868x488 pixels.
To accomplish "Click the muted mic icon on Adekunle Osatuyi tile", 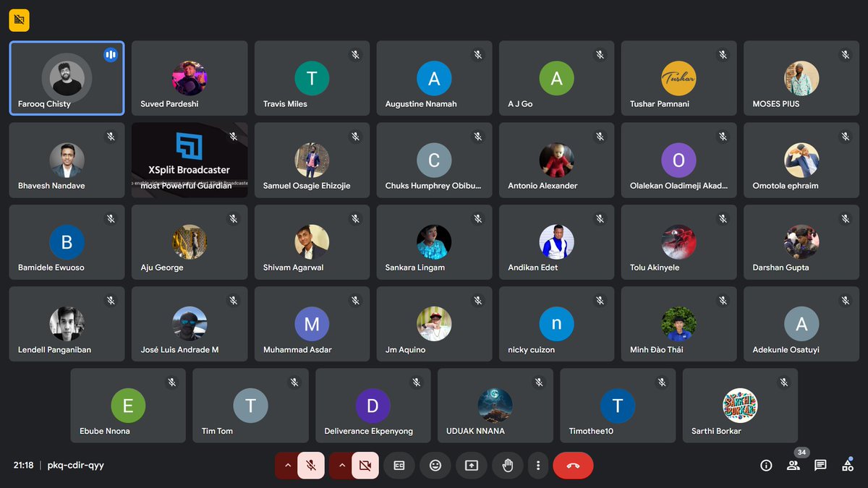I will coord(846,300).
